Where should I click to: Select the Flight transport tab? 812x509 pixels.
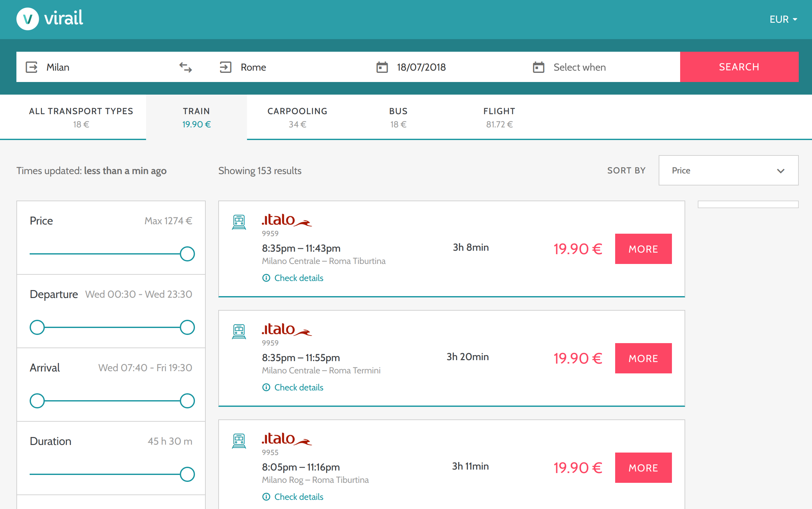[499, 117]
